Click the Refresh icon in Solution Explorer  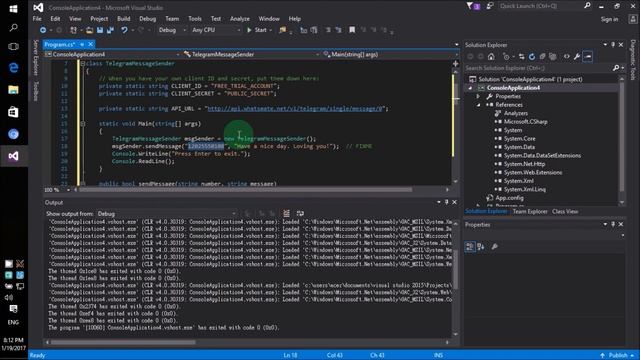point(532,57)
